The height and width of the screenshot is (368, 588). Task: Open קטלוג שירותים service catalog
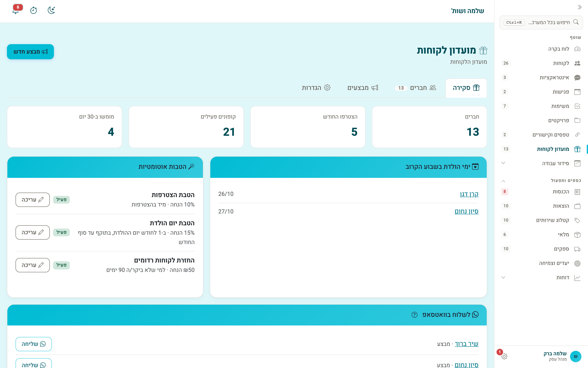(541, 220)
